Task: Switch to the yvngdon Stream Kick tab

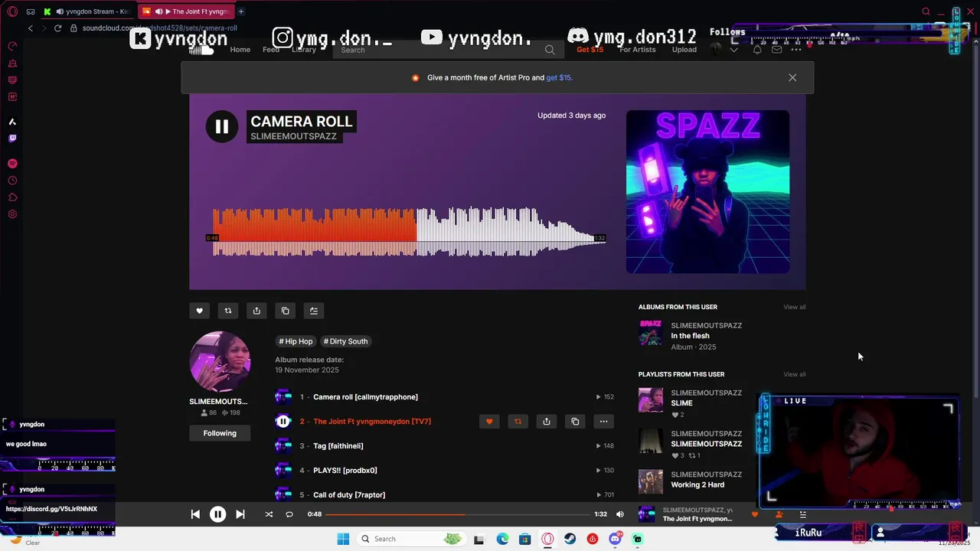Action: tap(87, 11)
